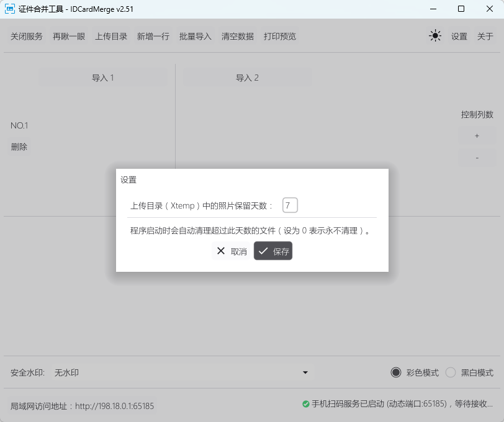Click the NO.1 row label
504x422 pixels.
tap(19, 125)
